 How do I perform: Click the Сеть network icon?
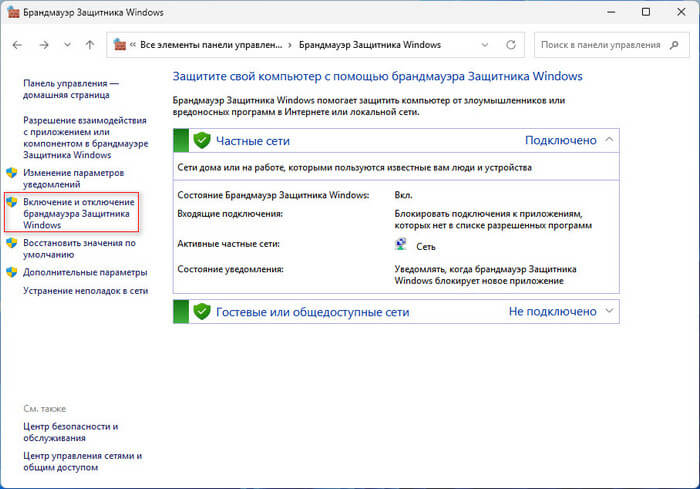click(402, 244)
